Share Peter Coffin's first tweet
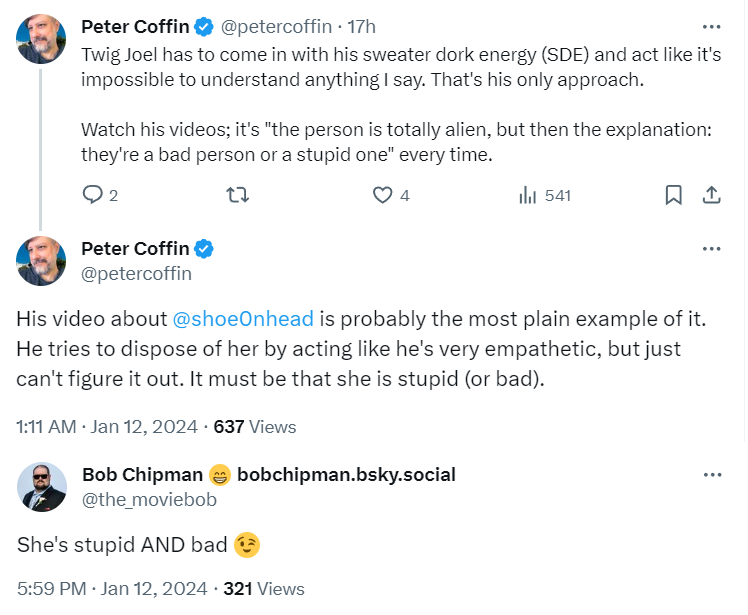Screen dimensions: 748x615 [x=712, y=196]
